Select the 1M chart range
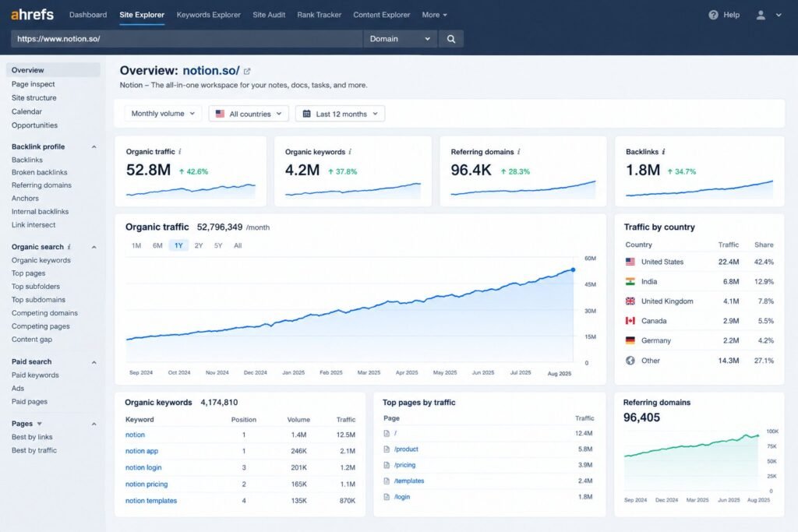The image size is (798, 532). (x=136, y=245)
